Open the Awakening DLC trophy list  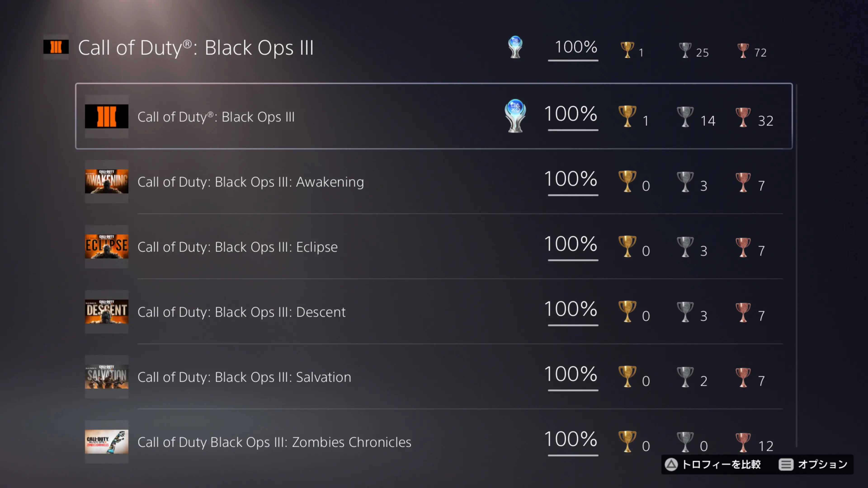251,182
